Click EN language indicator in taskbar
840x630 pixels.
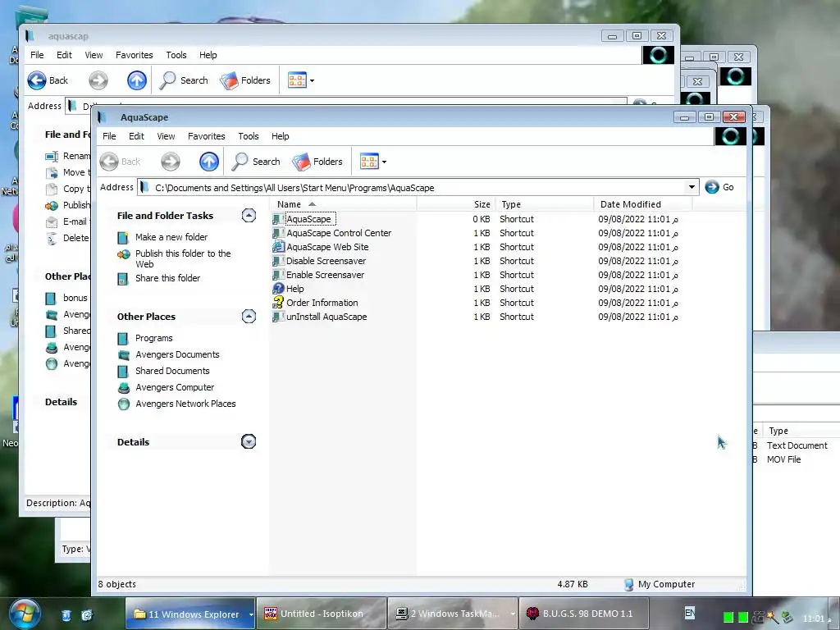690,613
